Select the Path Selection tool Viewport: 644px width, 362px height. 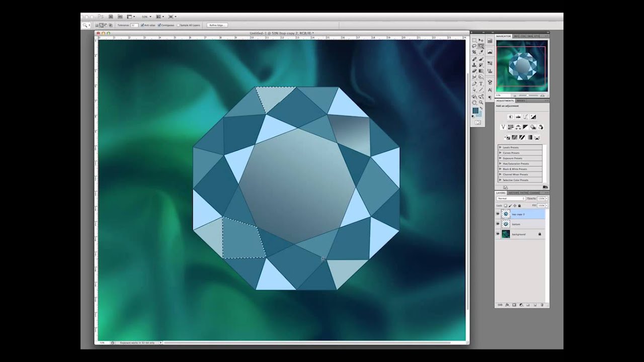(x=474, y=89)
